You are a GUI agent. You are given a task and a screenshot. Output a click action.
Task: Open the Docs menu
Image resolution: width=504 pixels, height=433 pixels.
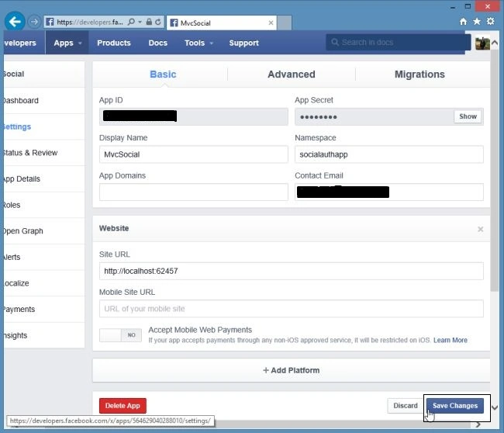[x=158, y=43]
